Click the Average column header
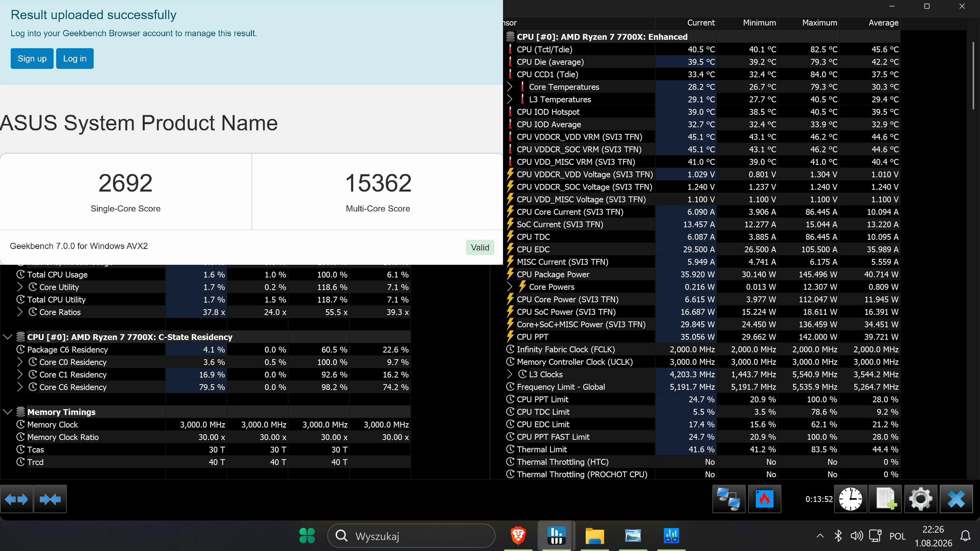 click(870, 23)
